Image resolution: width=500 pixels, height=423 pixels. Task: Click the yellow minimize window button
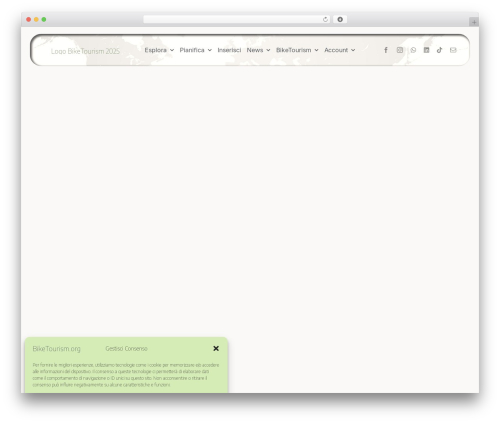coord(36,19)
